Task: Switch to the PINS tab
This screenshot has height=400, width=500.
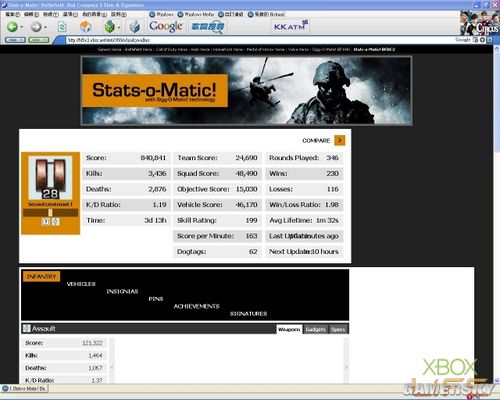Action: [156, 299]
